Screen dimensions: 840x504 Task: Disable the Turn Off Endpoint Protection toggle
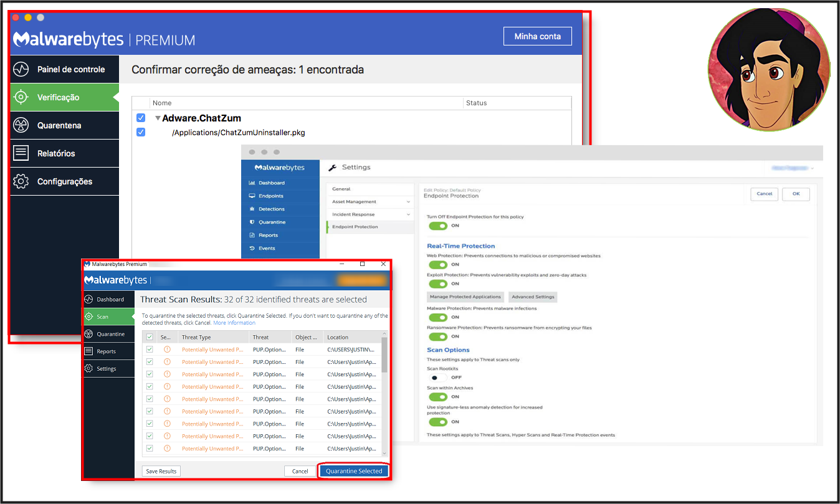pos(438,226)
